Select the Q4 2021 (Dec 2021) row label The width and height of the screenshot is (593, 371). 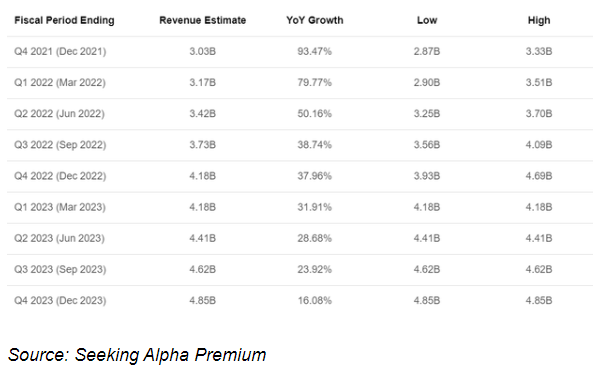tap(60, 51)
